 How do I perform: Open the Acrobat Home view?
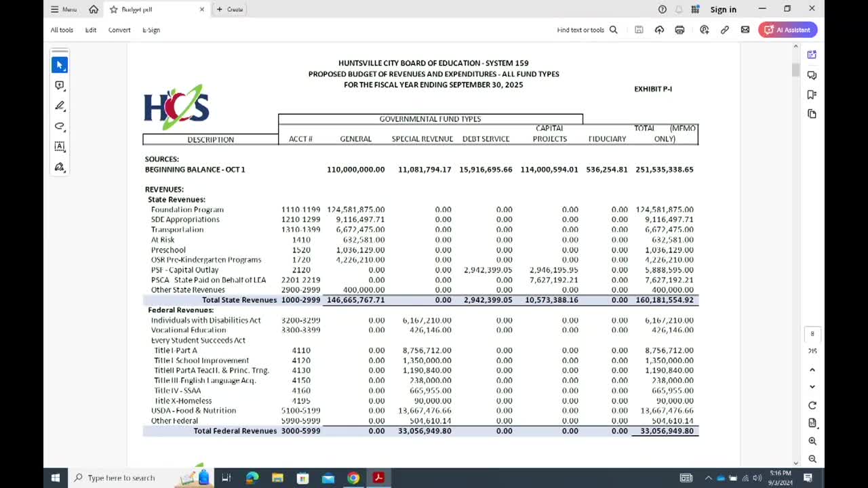pos(94,9)
